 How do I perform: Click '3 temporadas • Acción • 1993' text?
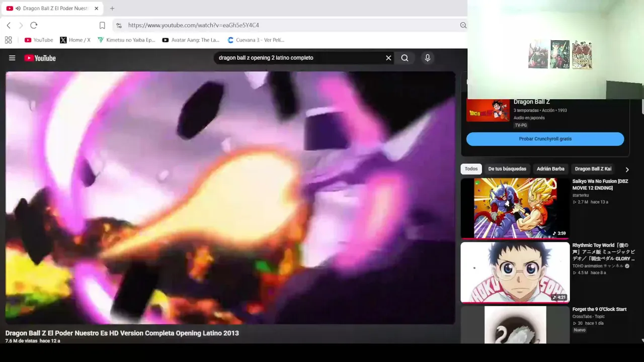[540, 111]
